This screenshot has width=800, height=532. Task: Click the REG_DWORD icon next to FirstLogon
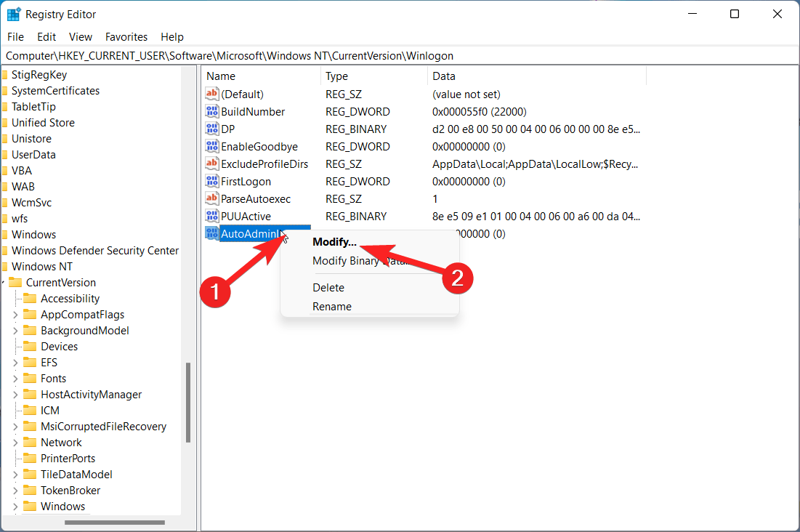point(211,181)
